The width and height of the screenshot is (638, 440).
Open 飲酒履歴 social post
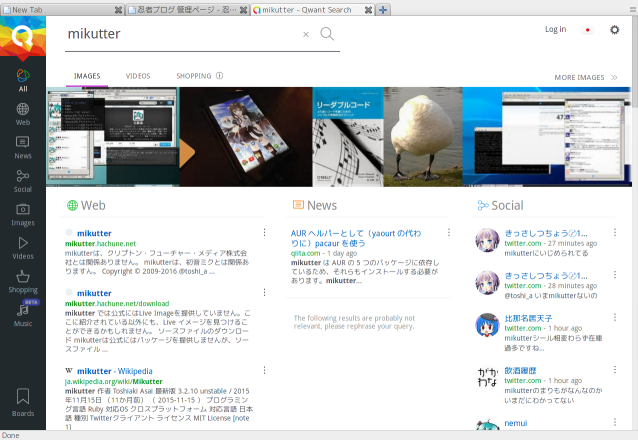[x=520, y=370]
